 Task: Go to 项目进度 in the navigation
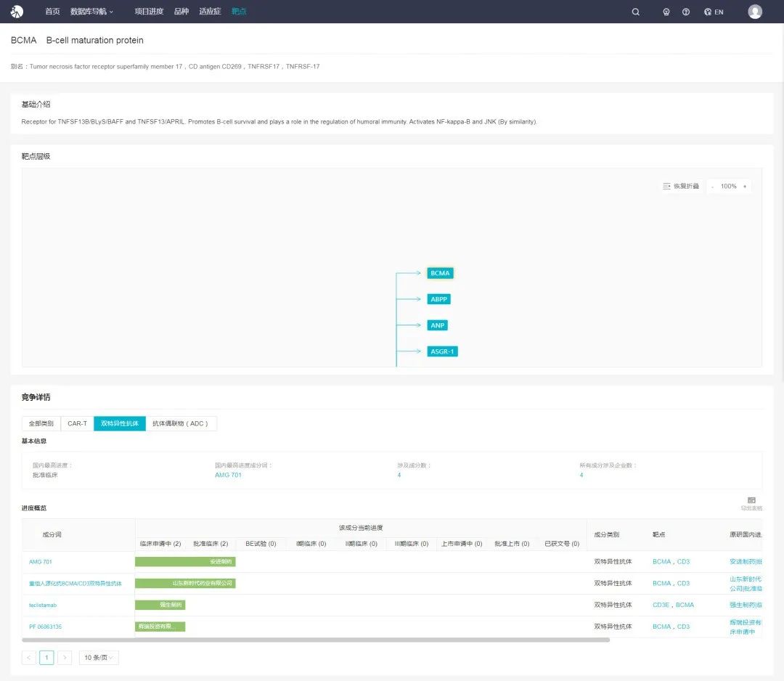coord(149,12)
